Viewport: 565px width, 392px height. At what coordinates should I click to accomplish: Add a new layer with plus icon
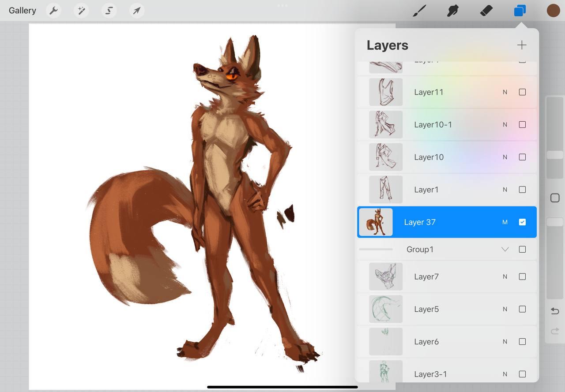tap(522, 45)
